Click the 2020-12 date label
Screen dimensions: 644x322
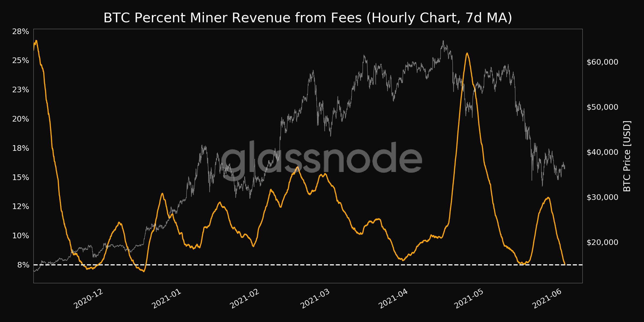(x=89, y=299)
